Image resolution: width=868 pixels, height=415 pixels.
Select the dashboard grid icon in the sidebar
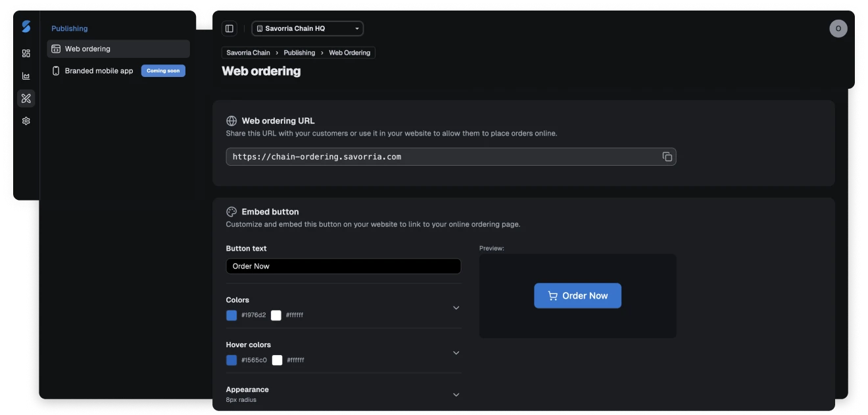pyautogui.click(x=26, y=53)
